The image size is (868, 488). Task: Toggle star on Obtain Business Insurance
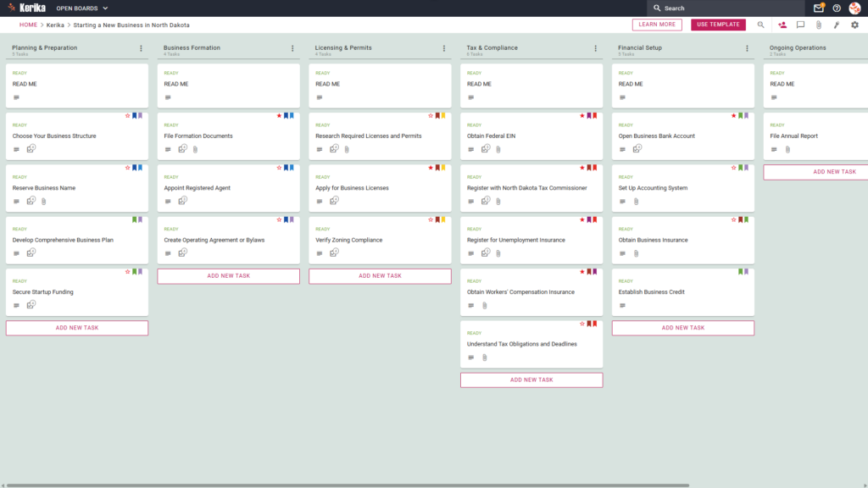point(733,219)
